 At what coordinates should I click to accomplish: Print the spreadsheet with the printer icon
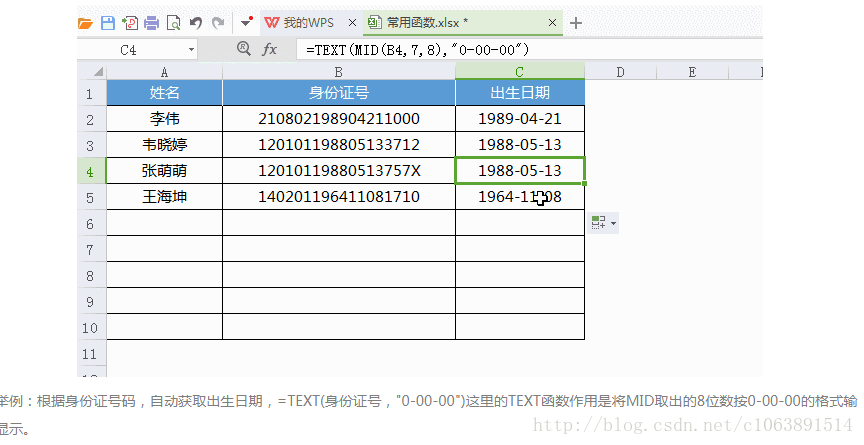(x=152, y=23)
